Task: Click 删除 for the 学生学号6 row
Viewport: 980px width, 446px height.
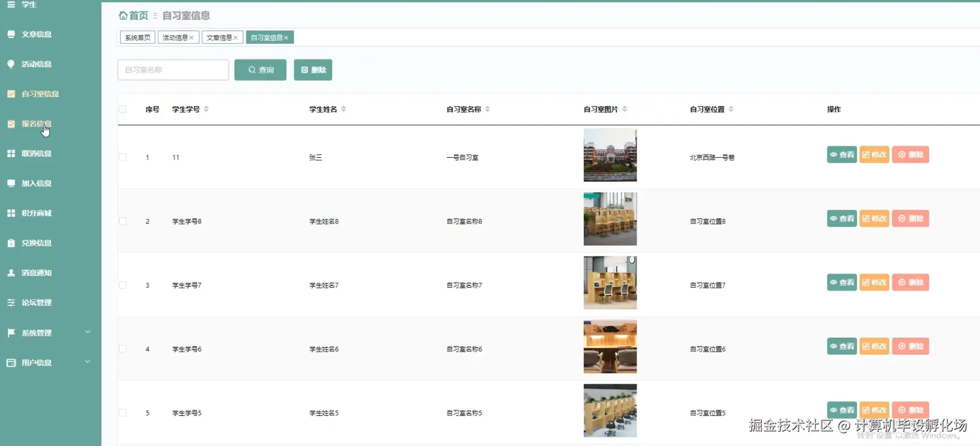Action: pyautogui.click(x=910, y=346)
